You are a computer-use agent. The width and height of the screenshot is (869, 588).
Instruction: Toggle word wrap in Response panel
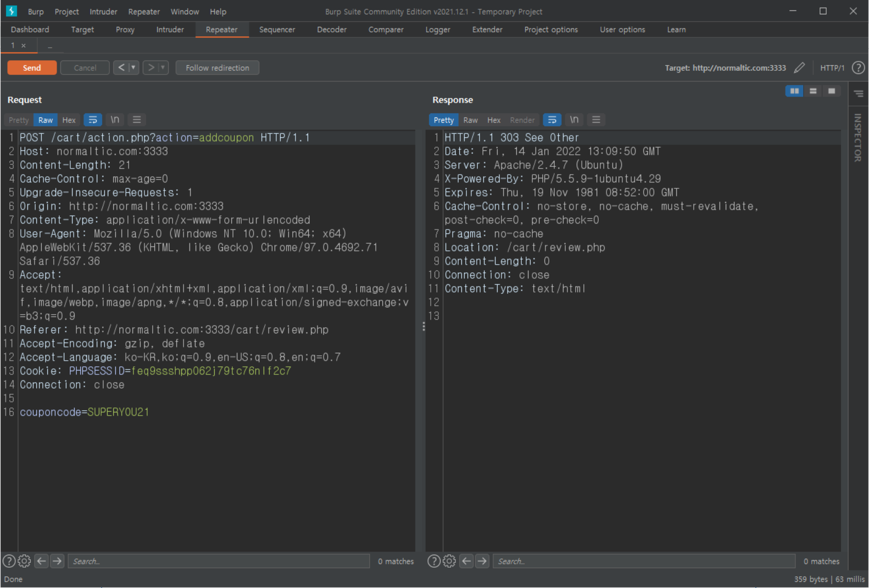click(x=552, y=120)
